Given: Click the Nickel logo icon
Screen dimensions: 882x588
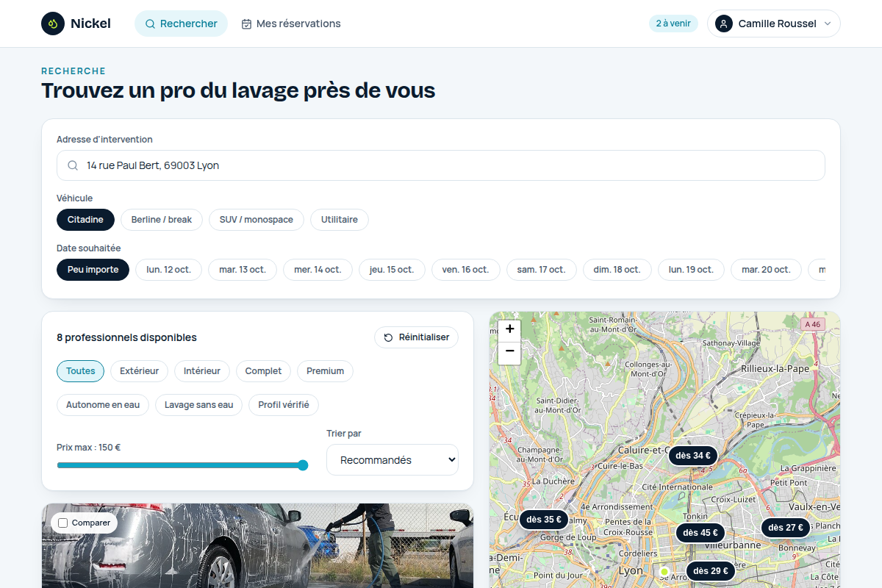Looking at the screenshot, I should [x=53, y=24].
